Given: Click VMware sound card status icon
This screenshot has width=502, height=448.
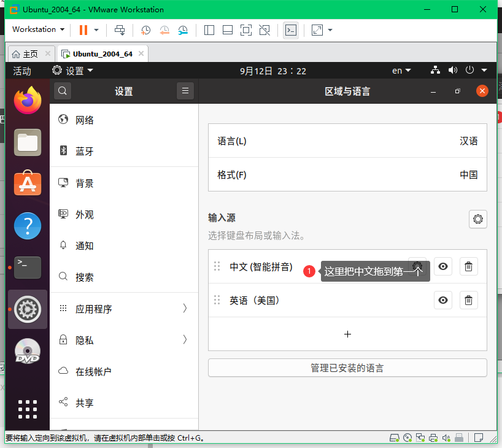Looking at the screenshot, I should point(446,438).
